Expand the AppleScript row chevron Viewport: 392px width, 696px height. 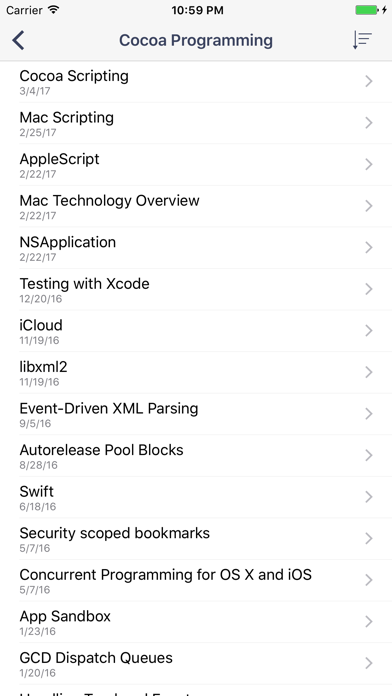(368, 165)
